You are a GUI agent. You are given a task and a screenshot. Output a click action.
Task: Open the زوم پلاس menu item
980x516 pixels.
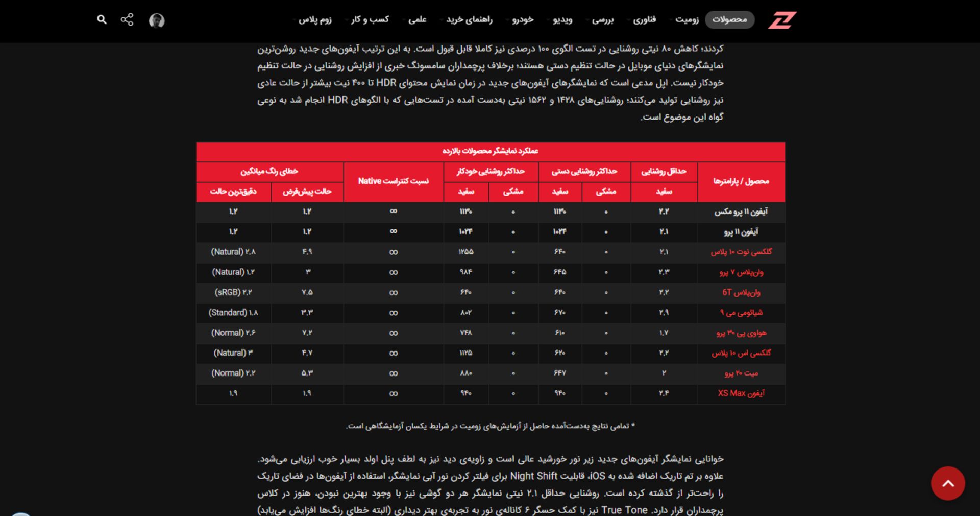[x=315, y=19]
